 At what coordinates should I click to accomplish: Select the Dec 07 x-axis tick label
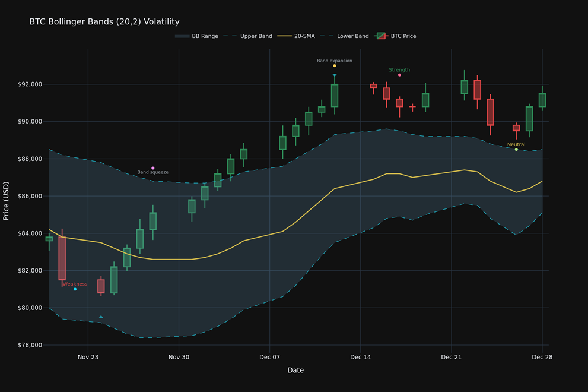point(269,358)
